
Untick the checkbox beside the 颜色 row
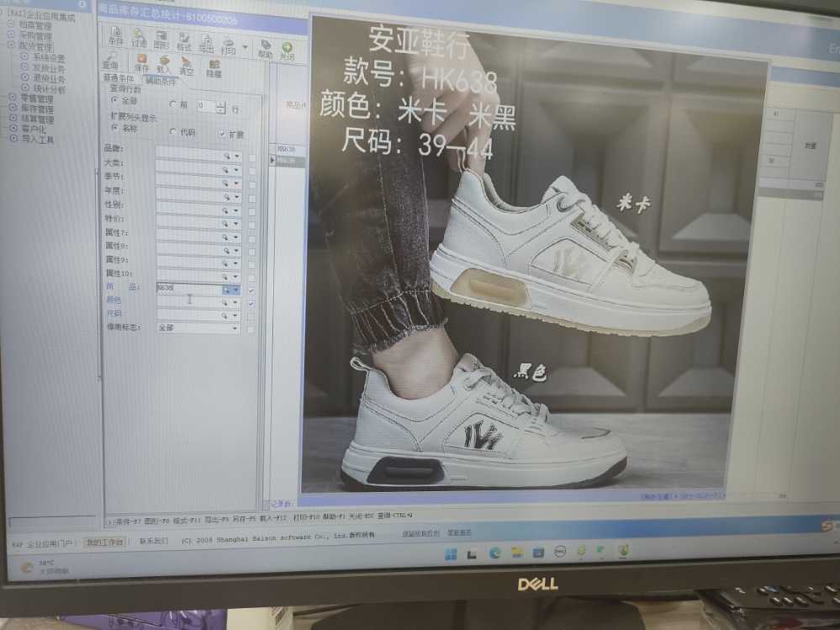click(251, 303)
